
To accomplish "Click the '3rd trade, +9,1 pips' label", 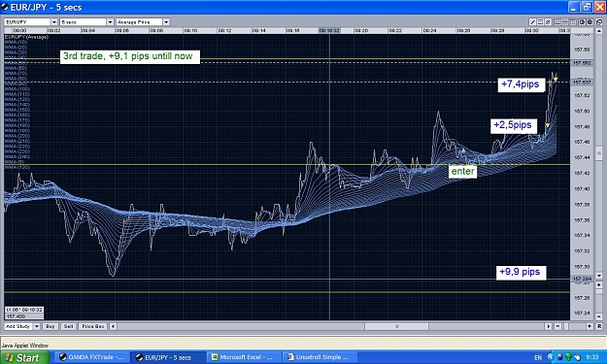I will pos(130,56).
